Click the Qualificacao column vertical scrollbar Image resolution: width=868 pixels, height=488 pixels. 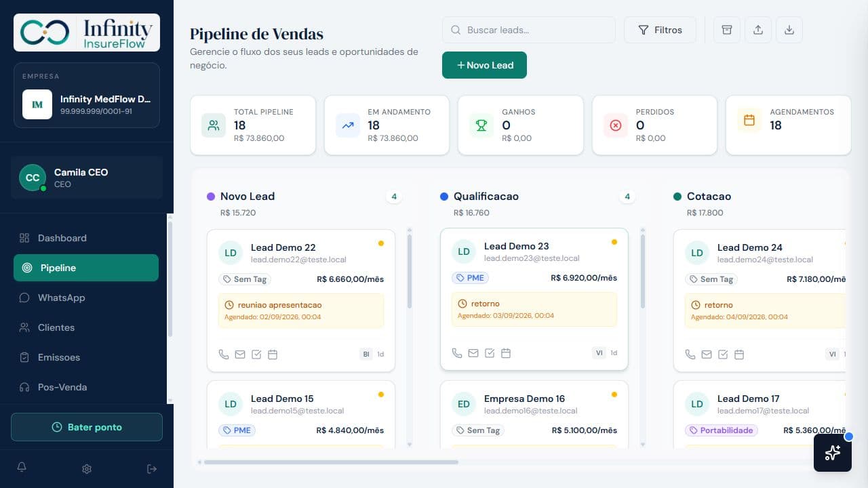[643, 272]
